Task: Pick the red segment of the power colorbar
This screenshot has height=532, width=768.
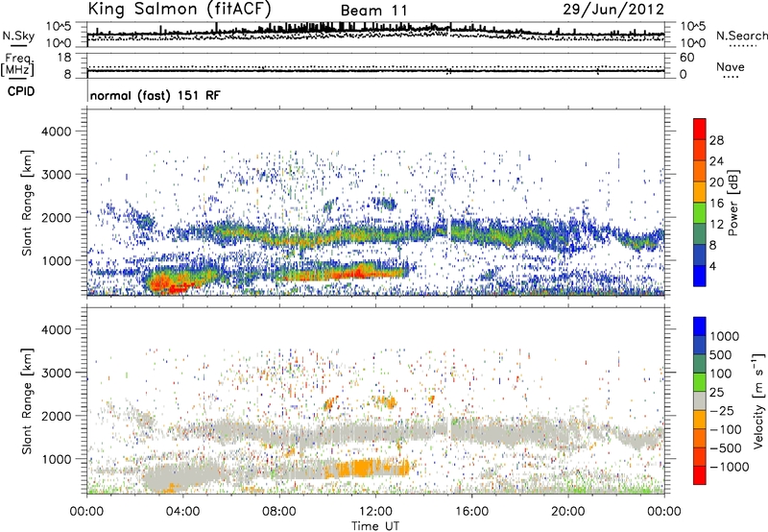Action: [x=700, y=129]
